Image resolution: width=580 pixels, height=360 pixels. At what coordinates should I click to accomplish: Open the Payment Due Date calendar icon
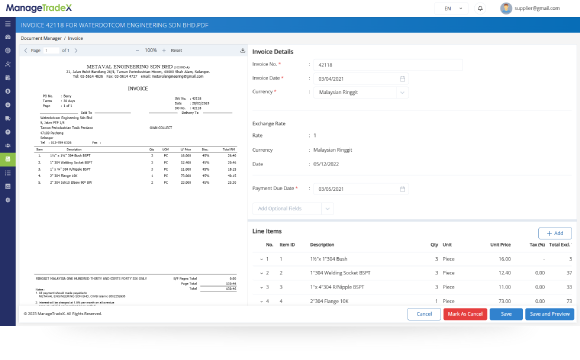pos(402,189)
